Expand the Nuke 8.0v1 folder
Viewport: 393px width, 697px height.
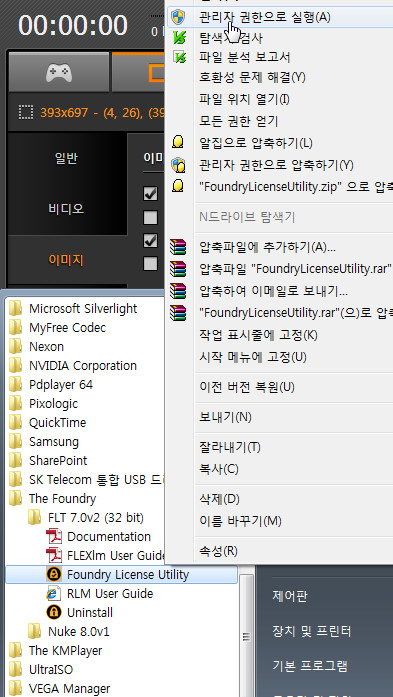pos(79,631)
